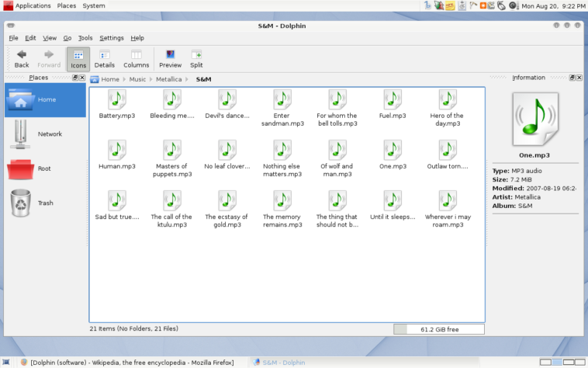This screenshot has height=368, width=588.
Task: Open the Places menu in top panel
Action: (x=67, y=5)
